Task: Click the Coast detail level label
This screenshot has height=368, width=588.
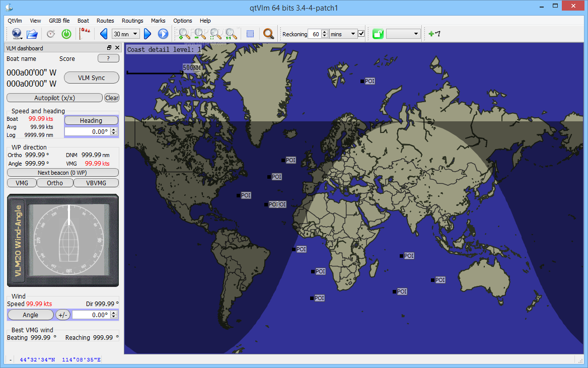Action: point(164,49)
